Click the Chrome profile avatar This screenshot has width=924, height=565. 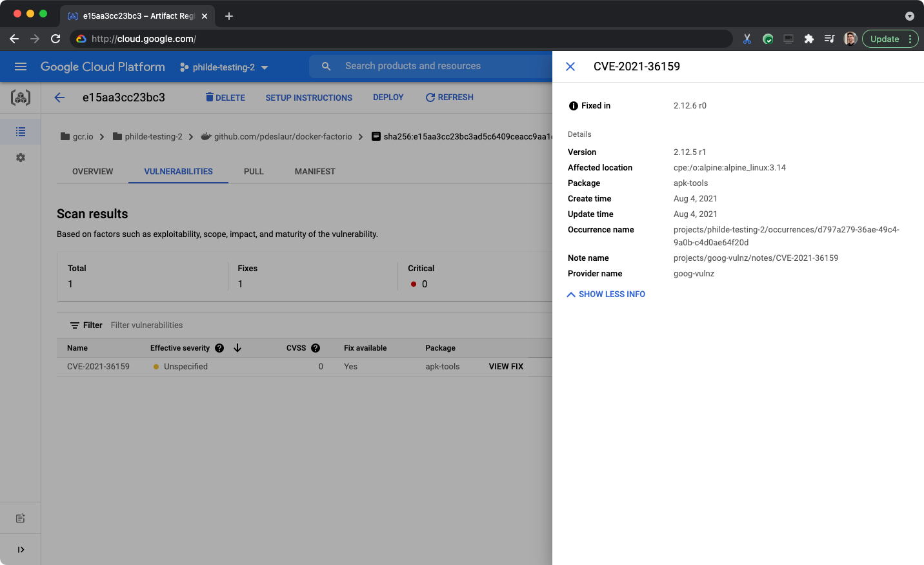[x=850, y=39]
